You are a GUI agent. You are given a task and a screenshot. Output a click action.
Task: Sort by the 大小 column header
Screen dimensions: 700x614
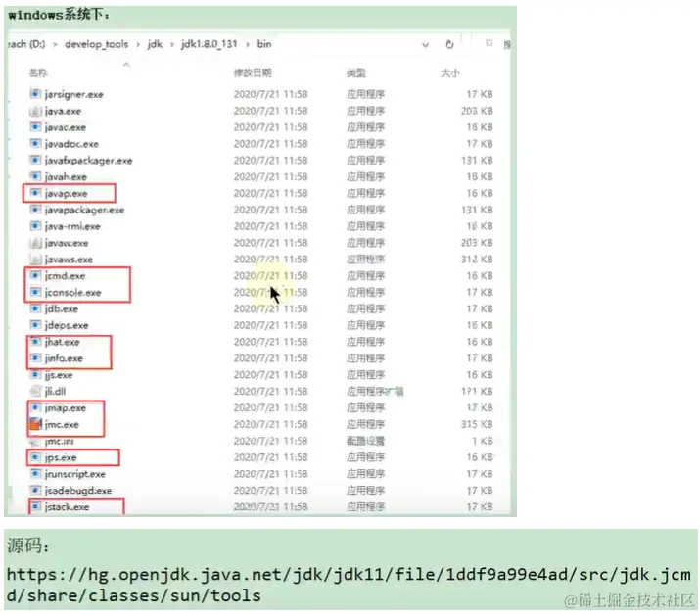[449, 72]
